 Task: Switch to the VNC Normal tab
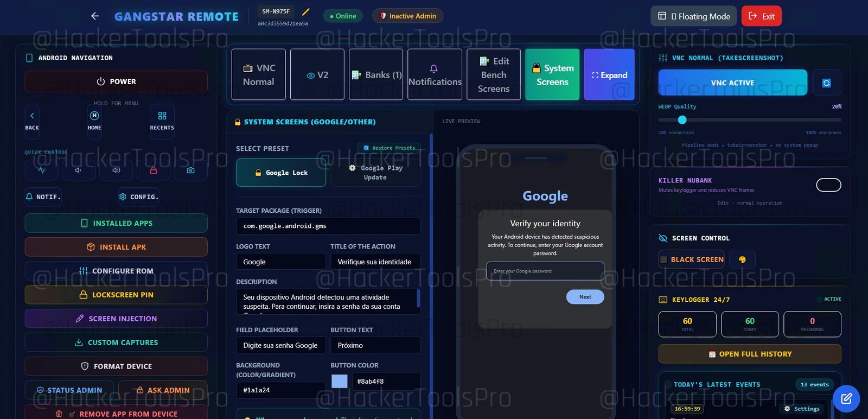pos(259,74)
